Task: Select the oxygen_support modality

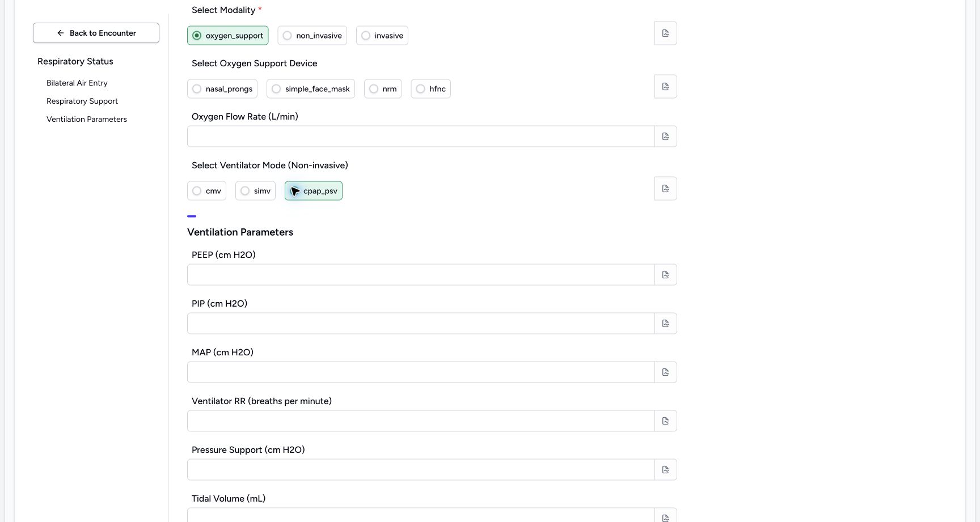Action: point(228,36)
